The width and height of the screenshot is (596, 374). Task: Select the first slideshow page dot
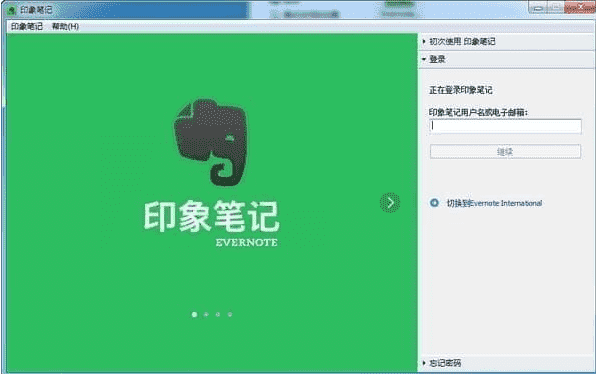[x=194, y=314]
